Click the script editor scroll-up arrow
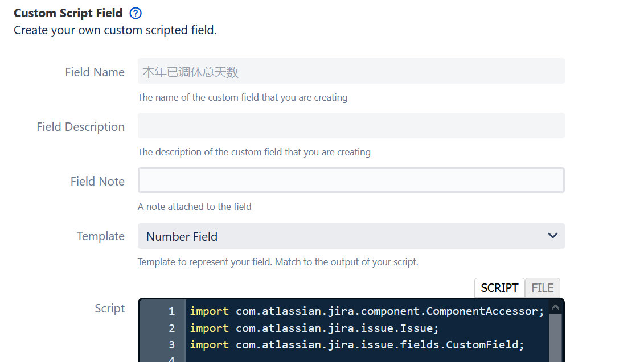The height and width of the screenshot is (362, 644). click(x=555, y=307)
